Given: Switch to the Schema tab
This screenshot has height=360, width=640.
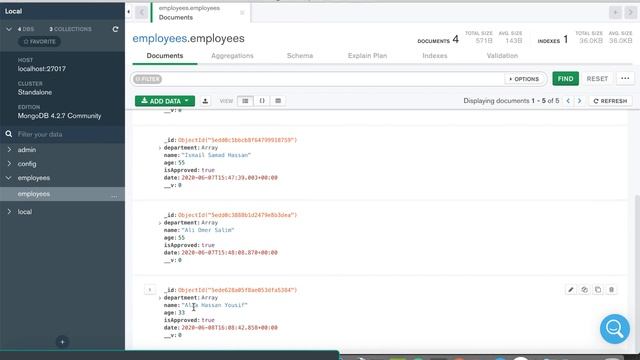Looking at the screenshot, I should (x=300, y=56).
